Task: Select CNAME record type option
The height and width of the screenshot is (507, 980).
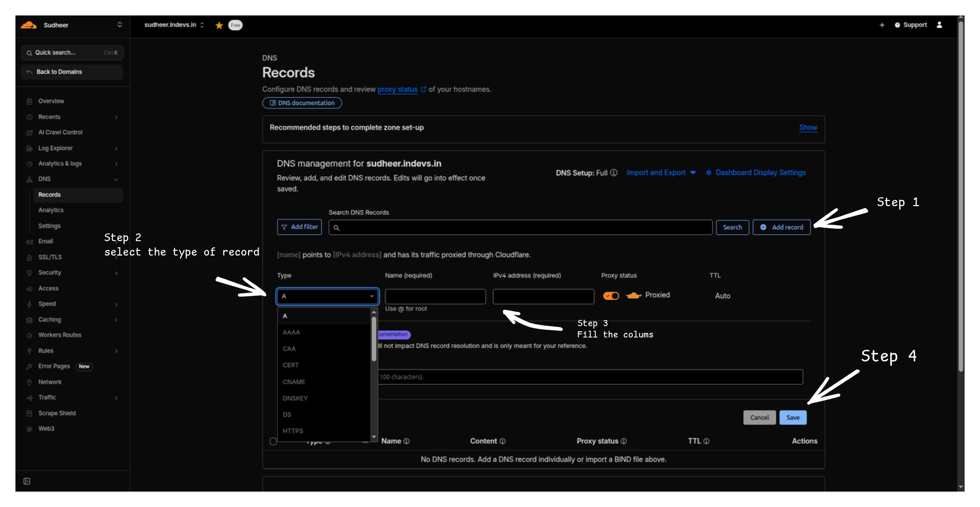Action: pos(324,382)
